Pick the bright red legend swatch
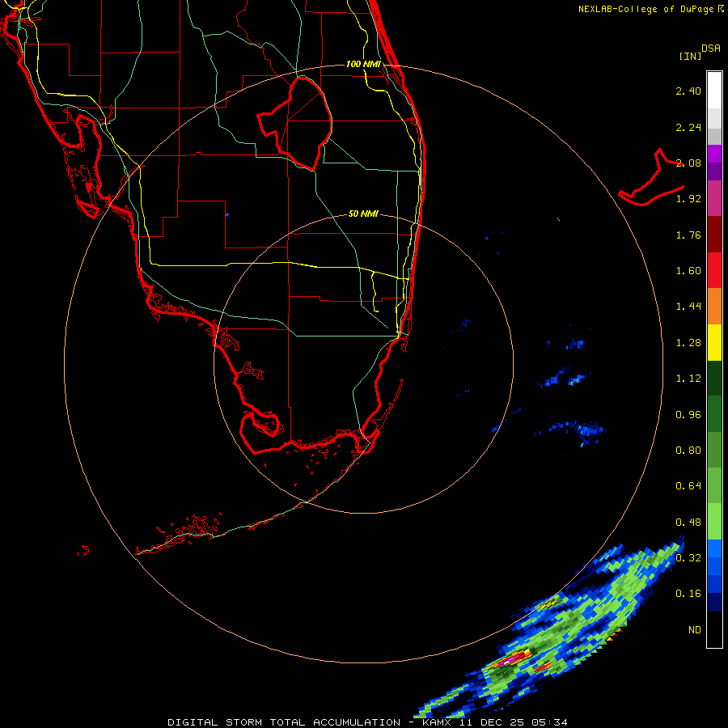 click(714, 270)
